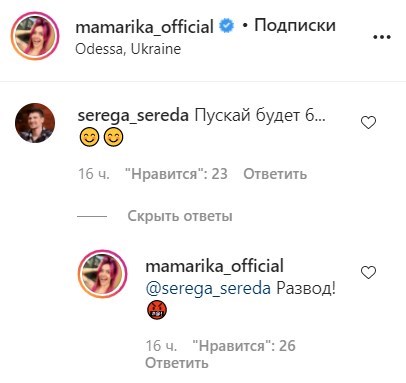Like the serega_sereda comment with heart icon

coord(368,122)
